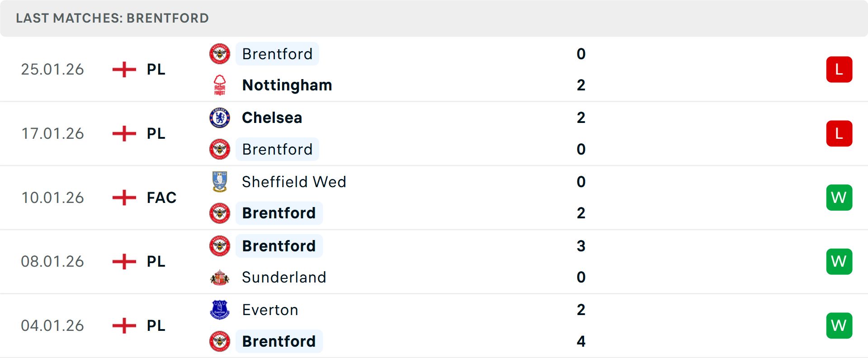Click the Everton club crest
This screenshot has width=868, height=358.
coord(220,310)
